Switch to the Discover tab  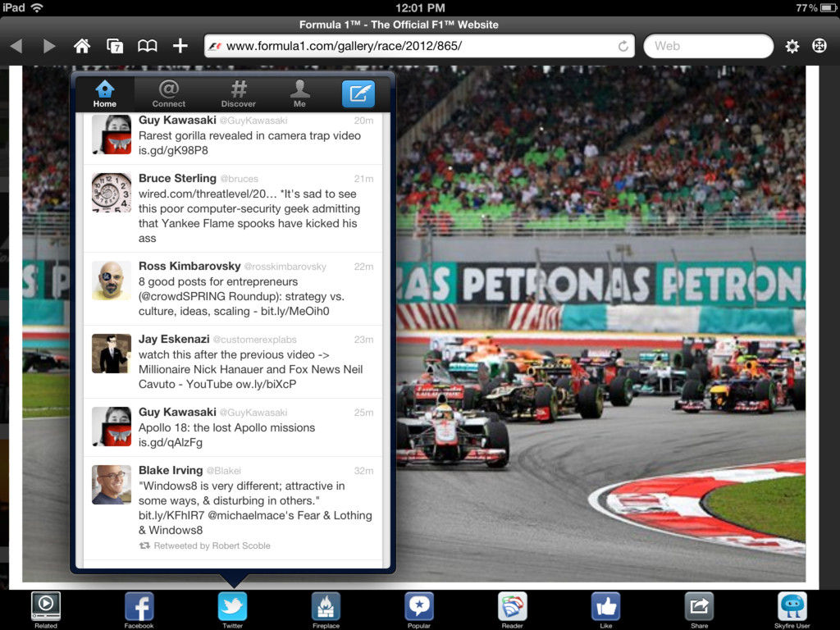pyautogui.click(x=239, y=94)
